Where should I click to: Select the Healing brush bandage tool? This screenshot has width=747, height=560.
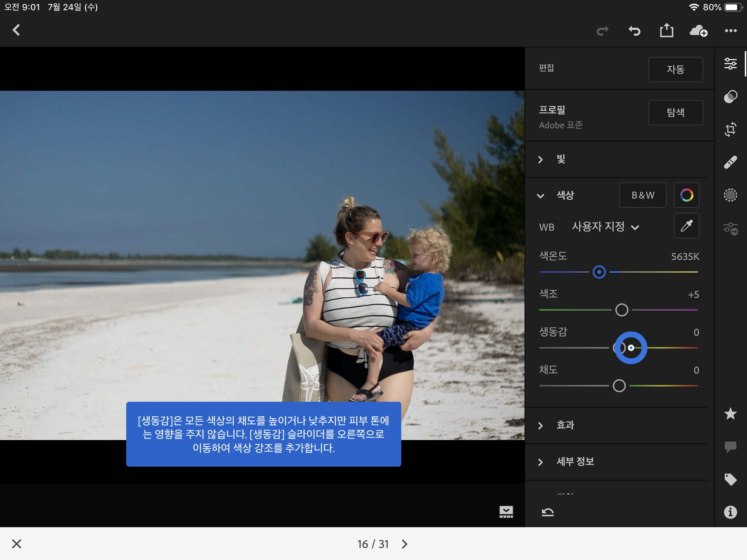730,162
